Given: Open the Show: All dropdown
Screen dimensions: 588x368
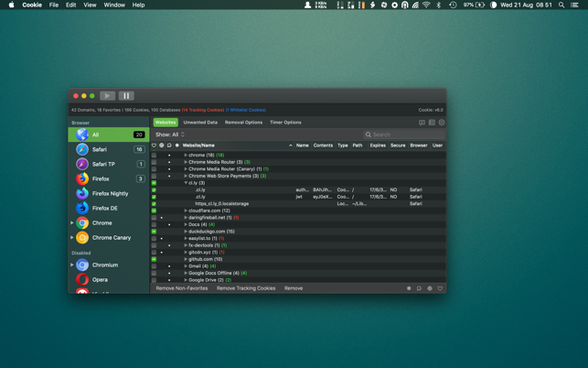Looking at the screenshot, I should 170,135.
